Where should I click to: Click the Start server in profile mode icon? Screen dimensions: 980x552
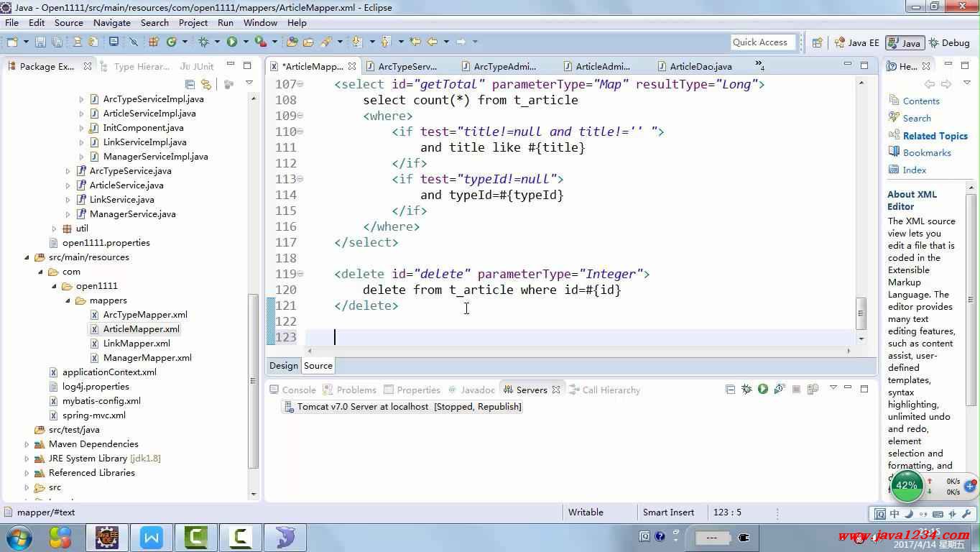(x=780, y=389)
